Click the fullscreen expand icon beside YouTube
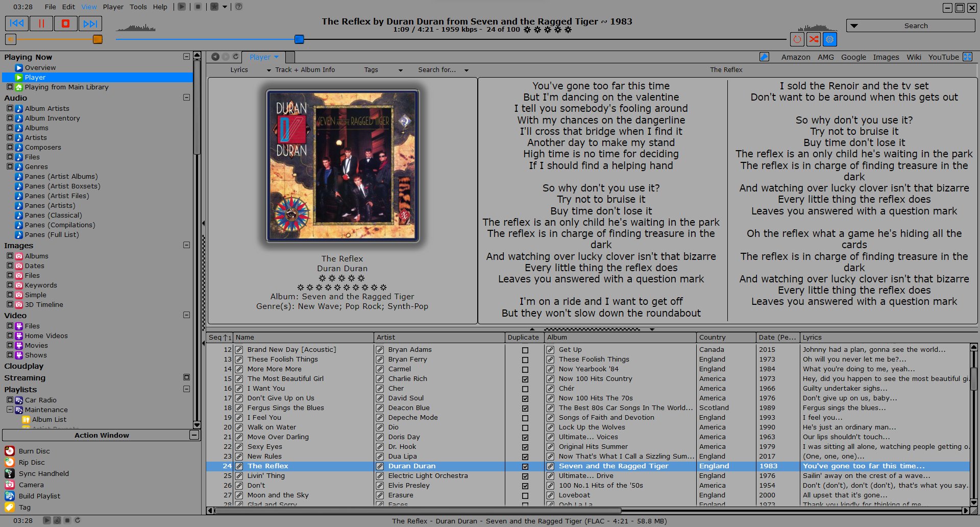Image resolution: width=980 pixels, height=527 pixels. click(967, 57)
